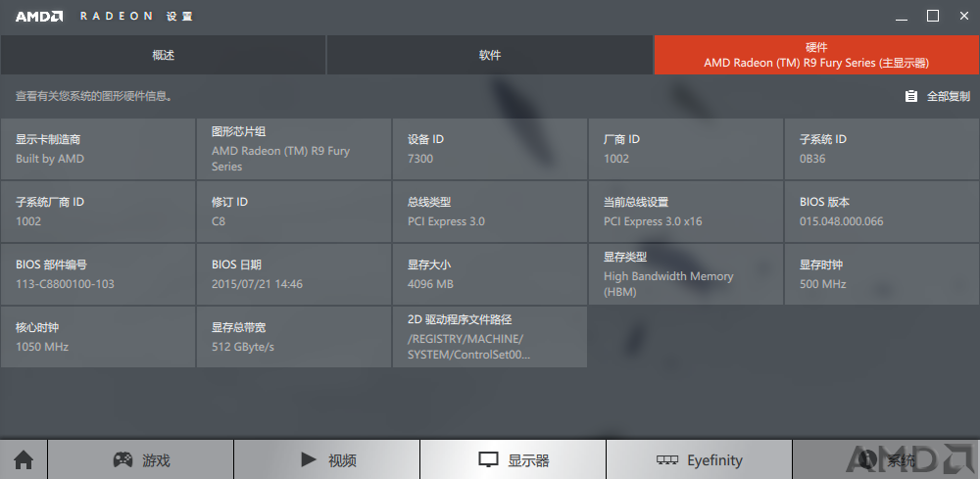The height and width of the screenshot is (479, 980).
Task: Open the Home icon in bottom bar
Action: point(24,460)
